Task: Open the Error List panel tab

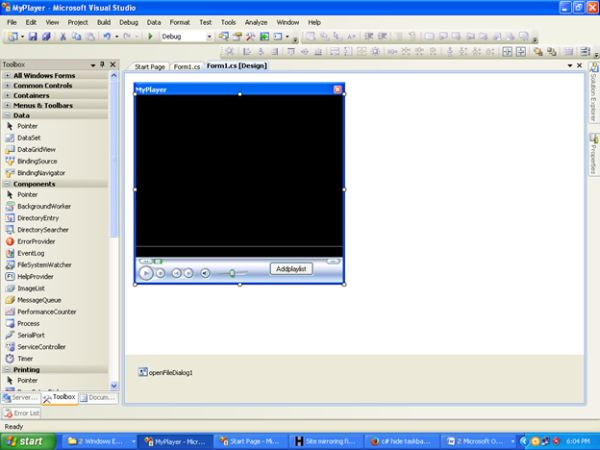Action: [22, 413]
